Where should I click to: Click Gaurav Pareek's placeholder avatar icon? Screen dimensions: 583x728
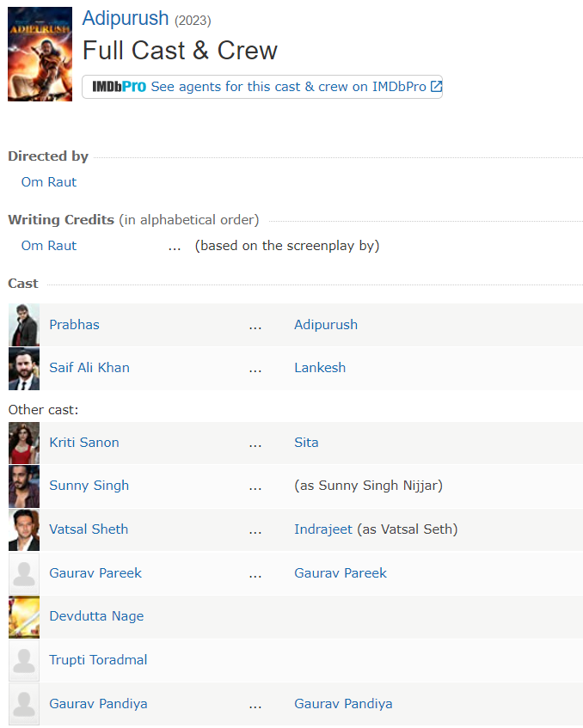[24, 573]
